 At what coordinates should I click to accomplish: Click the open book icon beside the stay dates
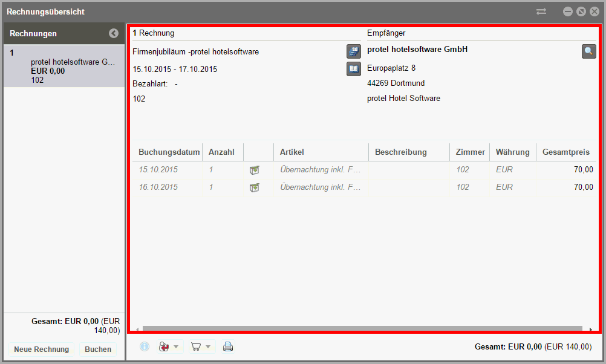coord(353,69)
